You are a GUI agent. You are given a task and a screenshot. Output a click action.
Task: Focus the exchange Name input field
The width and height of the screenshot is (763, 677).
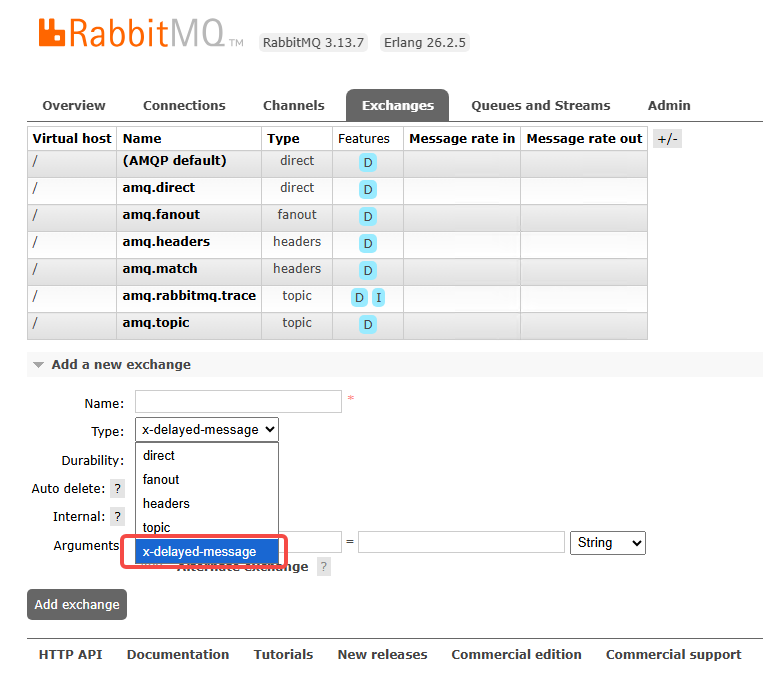click(x=238, y=402)
